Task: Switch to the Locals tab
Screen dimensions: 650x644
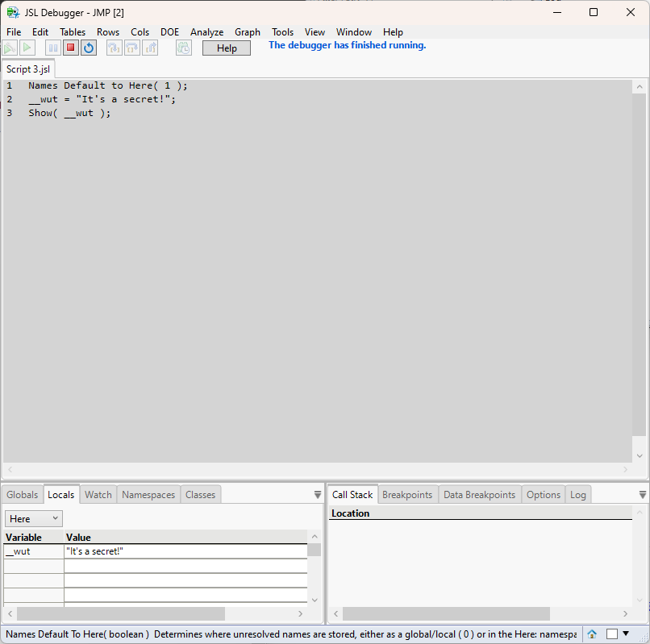Action: (61, 494)
